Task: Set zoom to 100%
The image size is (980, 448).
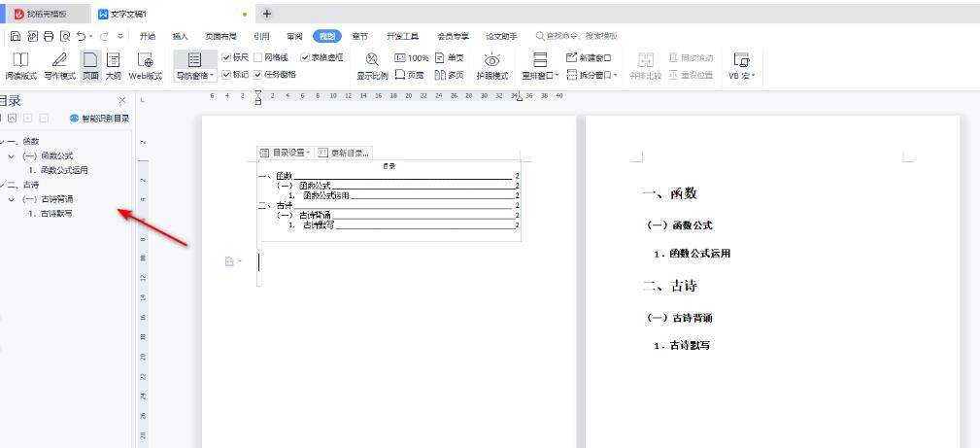Action: pos(411,58)
